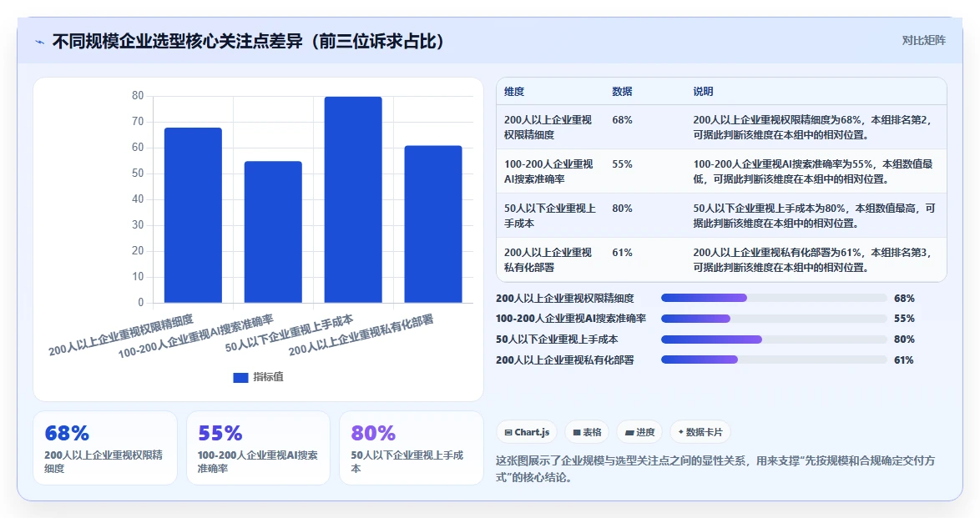
Task: Click the 数据 column header
Action: coord(622,91)
